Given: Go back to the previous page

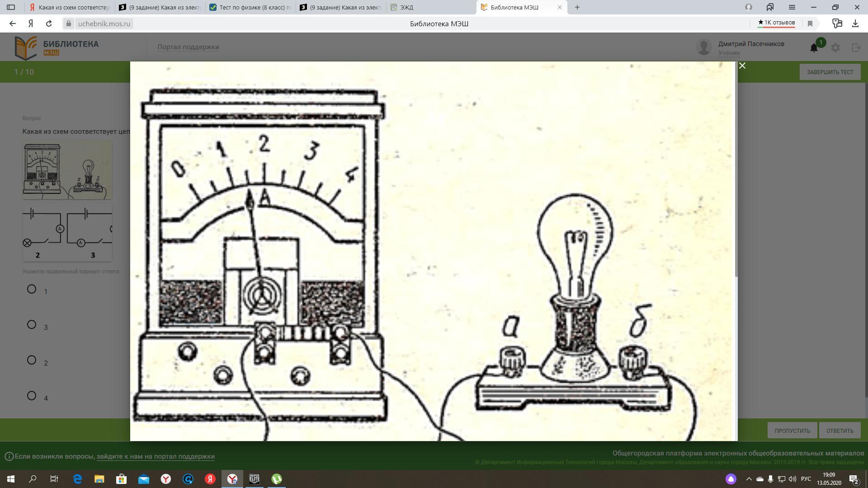Looking at the screenshot, I should [13, 23].
